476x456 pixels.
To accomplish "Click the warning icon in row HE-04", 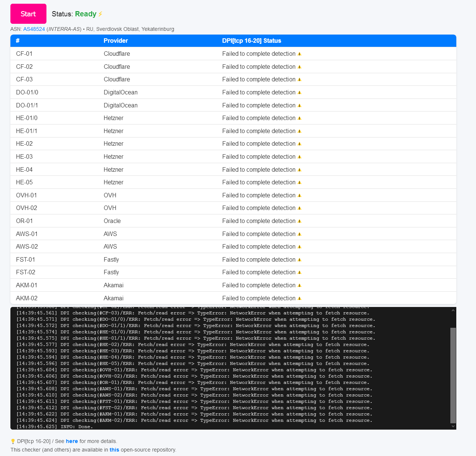I will [299, 170].
